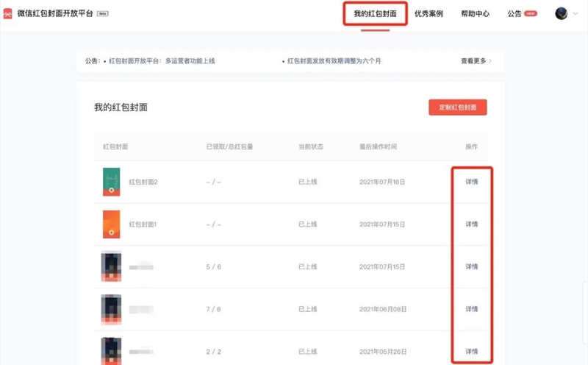Click the 7 / 8 claimed count

point(213,309)
